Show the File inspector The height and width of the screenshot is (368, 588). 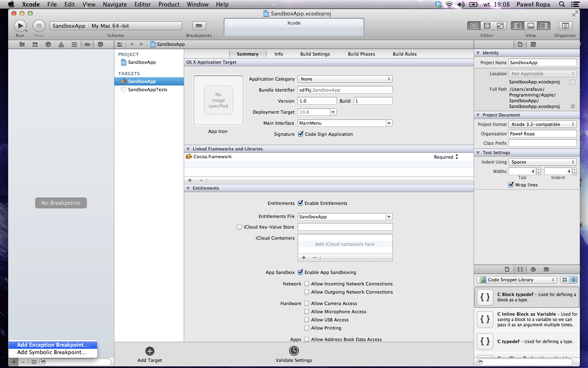pos(520,44)
